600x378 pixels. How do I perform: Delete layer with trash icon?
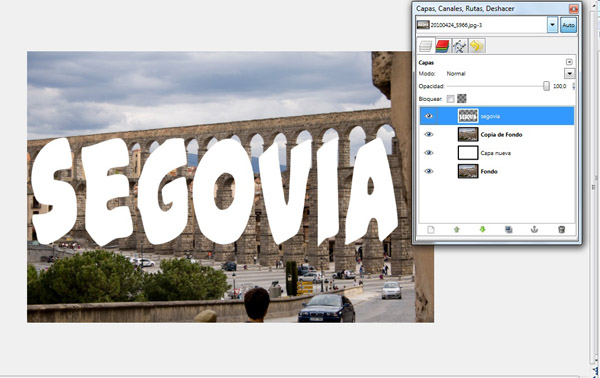[x=561, y=230]
